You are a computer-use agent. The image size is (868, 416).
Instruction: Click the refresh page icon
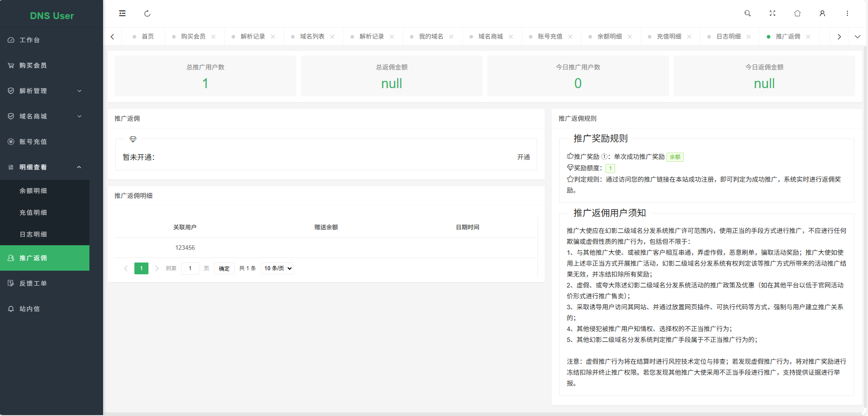(x=147, y=14)
